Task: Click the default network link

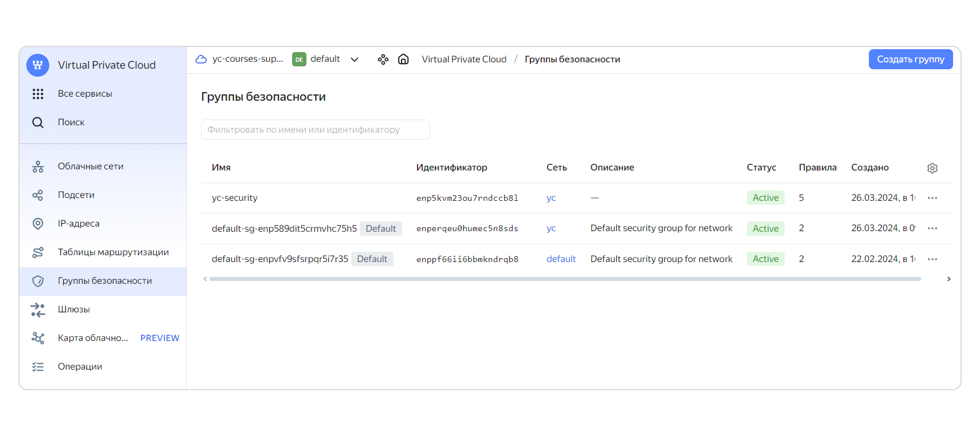Action: click(x=561, y=259)
